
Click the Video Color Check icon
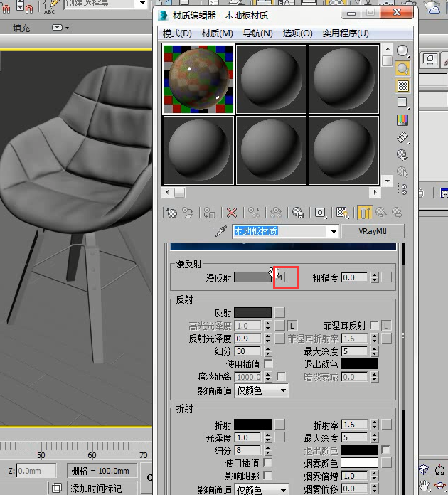402,120
